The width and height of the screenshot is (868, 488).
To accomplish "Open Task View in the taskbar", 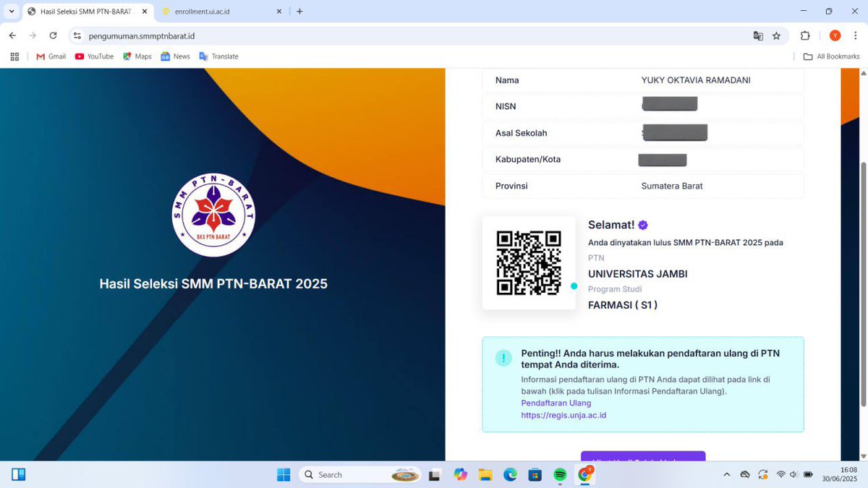I will click(435, 475).
